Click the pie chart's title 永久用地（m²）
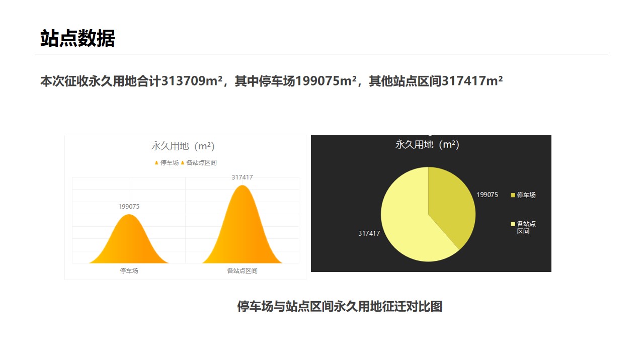 point(428,145)
